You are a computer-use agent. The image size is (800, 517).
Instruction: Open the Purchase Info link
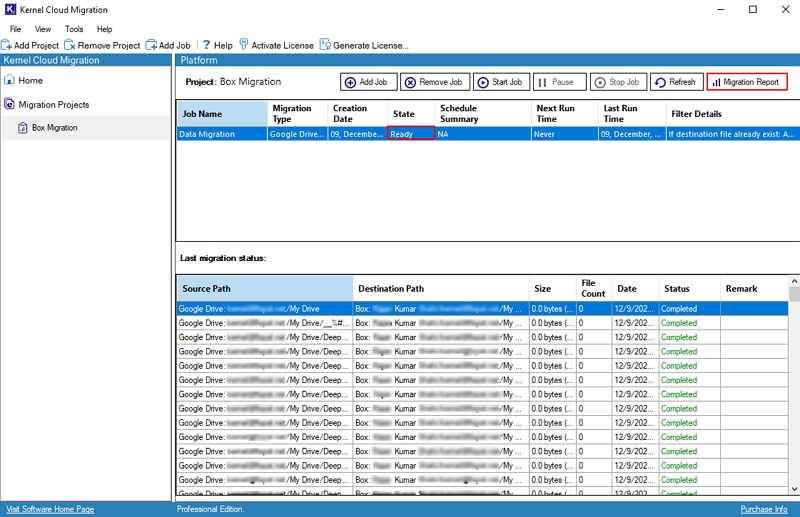point(764,509)
